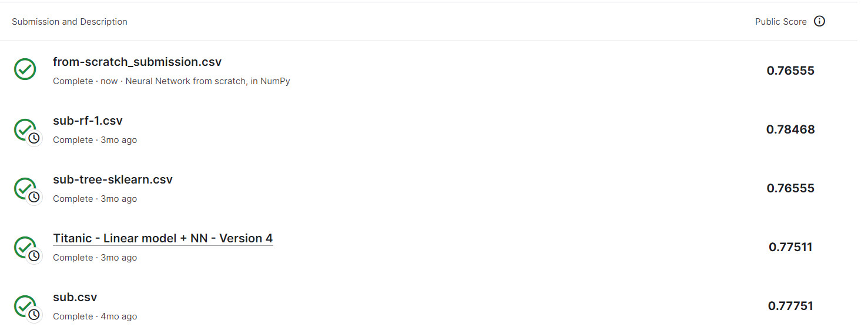Click the 0.76555 score for sub-tree-sklearn.csv

[790, 188]
